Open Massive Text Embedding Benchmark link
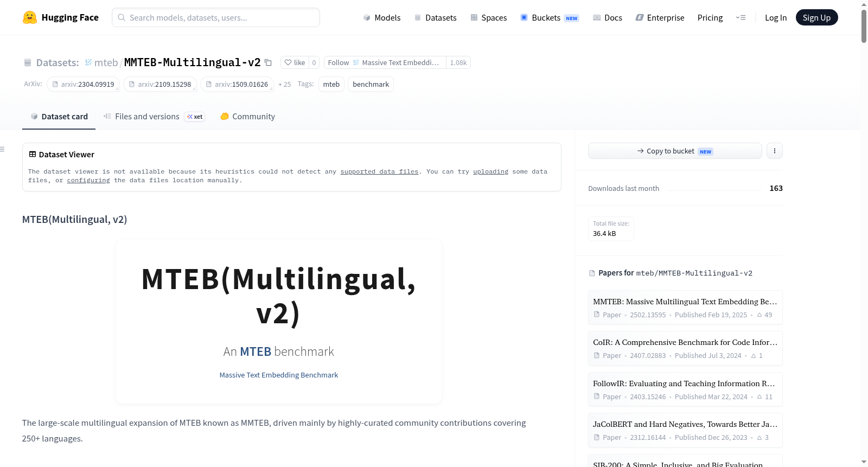This screenshot has width=868, height=467. click(x=278, y=375)
